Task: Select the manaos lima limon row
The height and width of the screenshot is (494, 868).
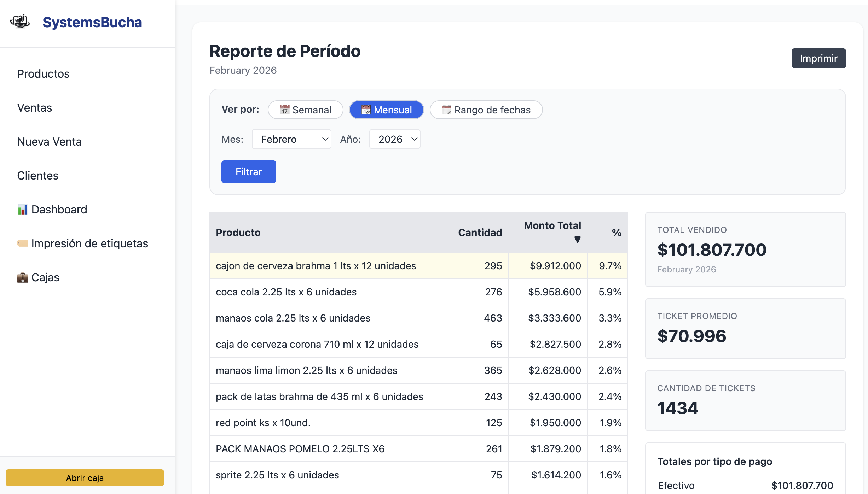Action: pyautogui.click(x=419, y=370)
